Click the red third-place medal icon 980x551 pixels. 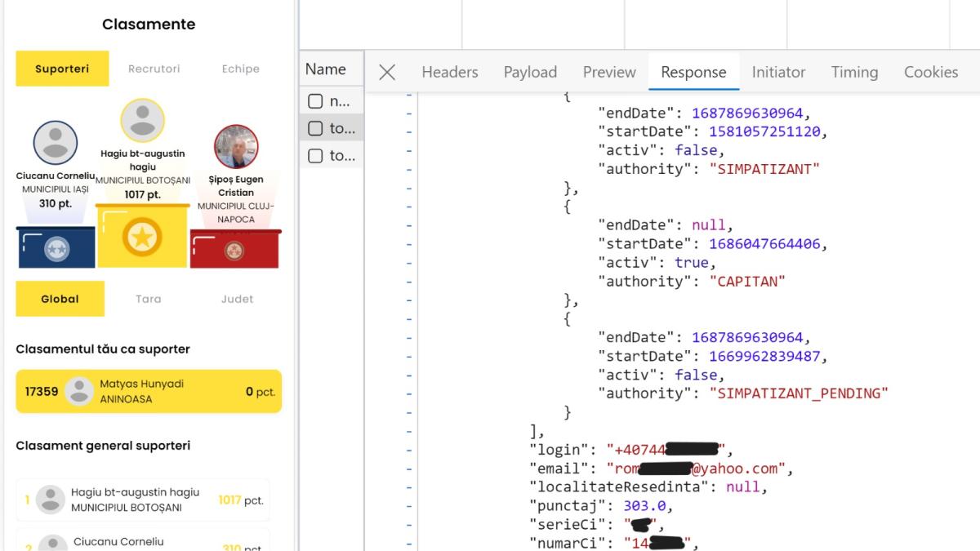pyautogui.click(x=235, y=251)
